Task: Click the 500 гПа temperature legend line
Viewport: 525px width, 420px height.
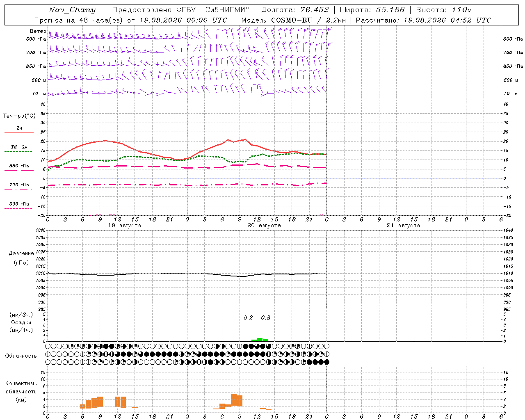Action: pyautogui.click(x=18, y=208)
